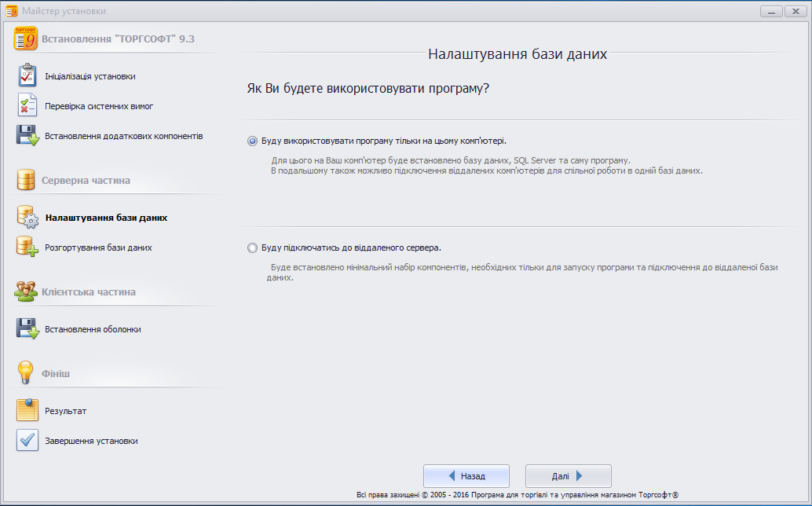
Task: Click the Встановлення додаткових компонентів floppy icon
Action: pos(27,135)
